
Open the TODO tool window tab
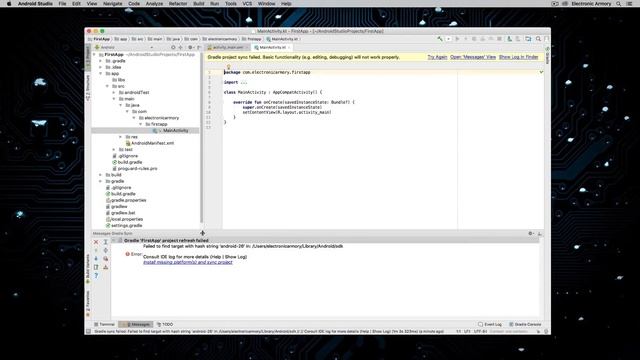pyautogui.click(x=165, y=324)
